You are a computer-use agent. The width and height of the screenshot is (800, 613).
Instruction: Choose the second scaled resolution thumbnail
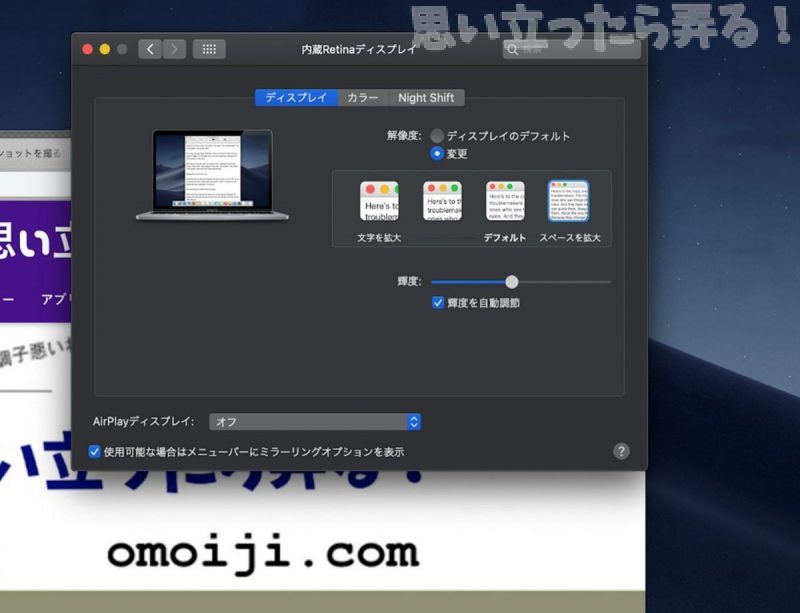tap(442, 201)
